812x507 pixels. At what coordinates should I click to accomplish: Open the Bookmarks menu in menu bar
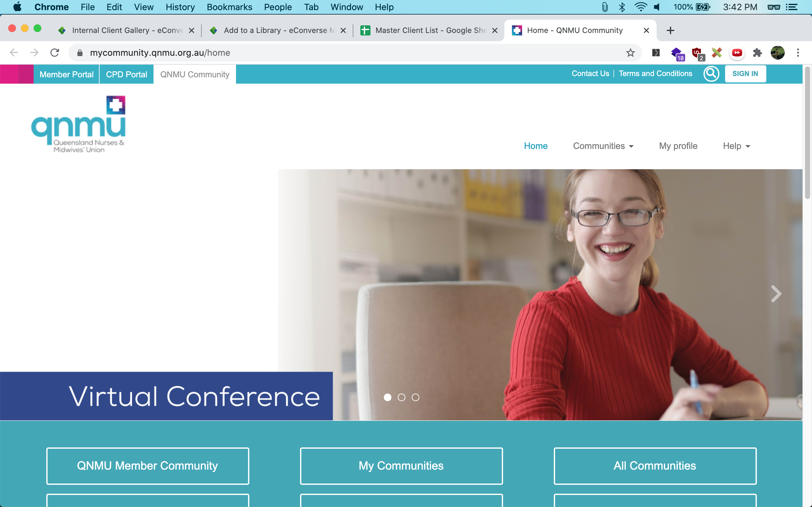click(x=229, y=7)
